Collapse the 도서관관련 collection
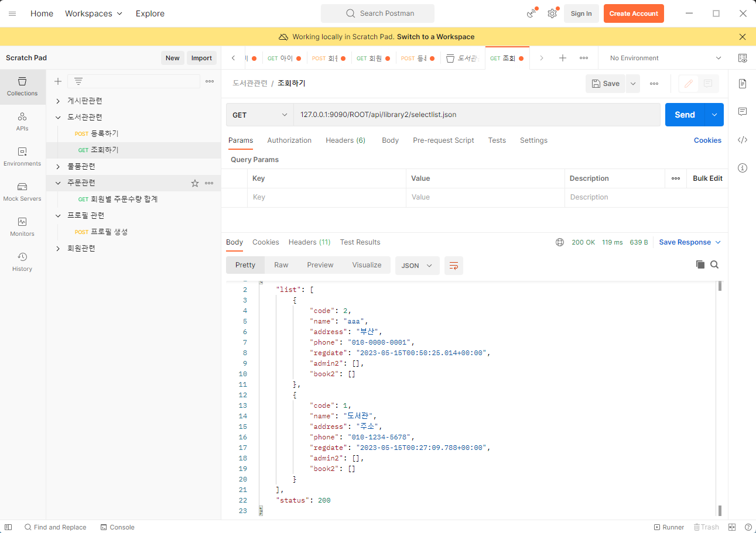The image size is (756, 533). coord(58,118)
